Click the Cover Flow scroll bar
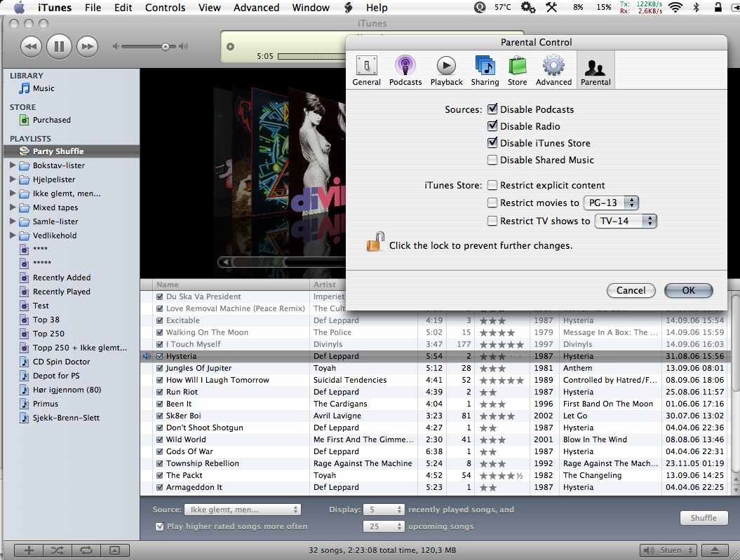Screen dimensions: 740x560 282,261
